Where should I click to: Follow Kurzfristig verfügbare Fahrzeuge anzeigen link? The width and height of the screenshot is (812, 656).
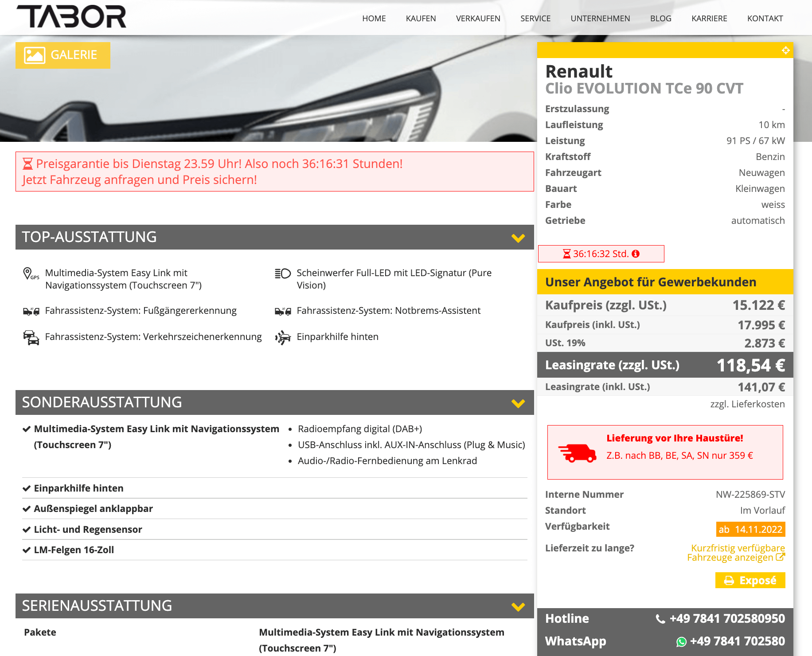pyautogui.click(x=736, y=553)
